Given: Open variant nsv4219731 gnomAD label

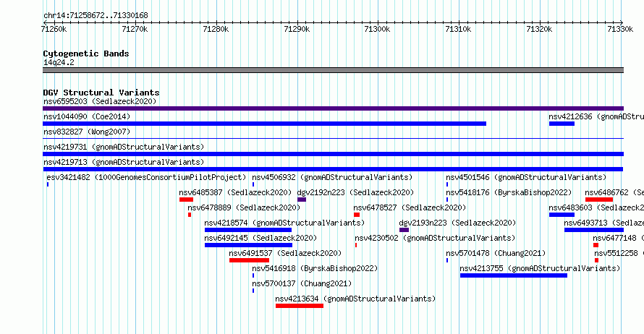Looking at the screenshot, I should coord(124,147).
